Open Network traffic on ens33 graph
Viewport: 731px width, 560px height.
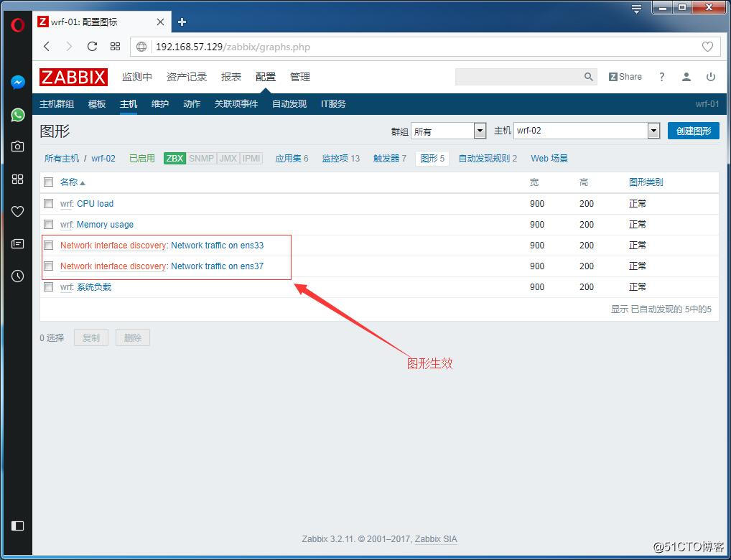(218, 246)
